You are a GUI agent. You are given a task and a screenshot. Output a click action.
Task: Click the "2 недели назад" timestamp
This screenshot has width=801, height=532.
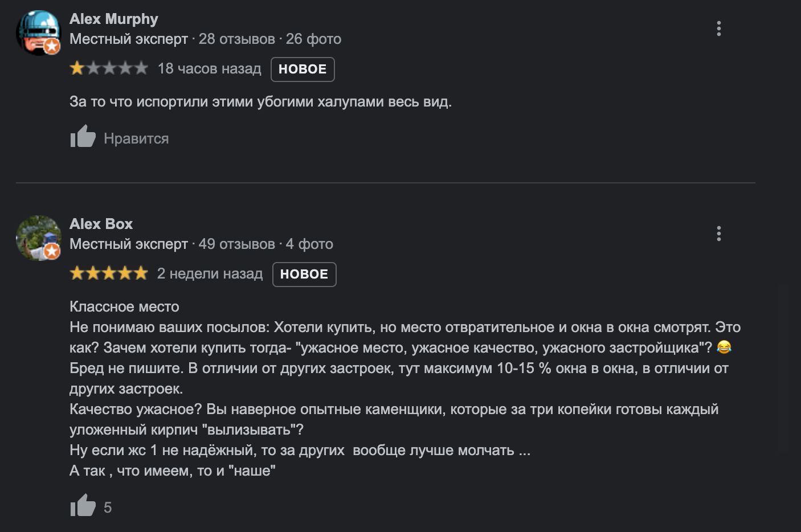210,274
